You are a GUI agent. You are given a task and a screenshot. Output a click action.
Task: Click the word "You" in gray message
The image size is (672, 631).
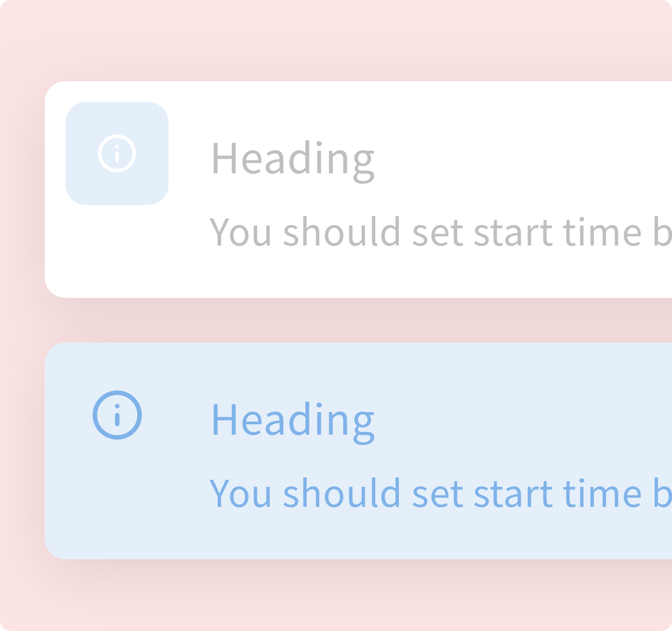point(241,232)
